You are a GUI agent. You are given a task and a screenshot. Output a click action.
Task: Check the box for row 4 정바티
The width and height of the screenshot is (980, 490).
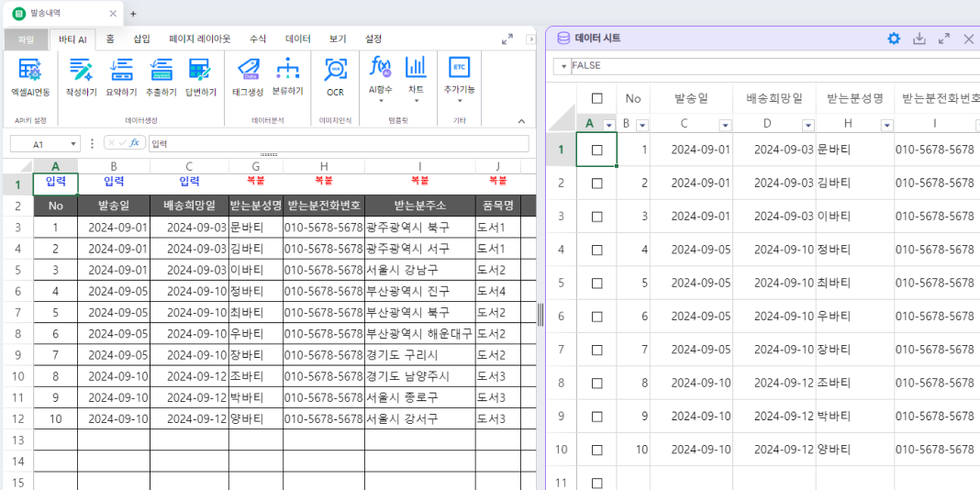596,250
